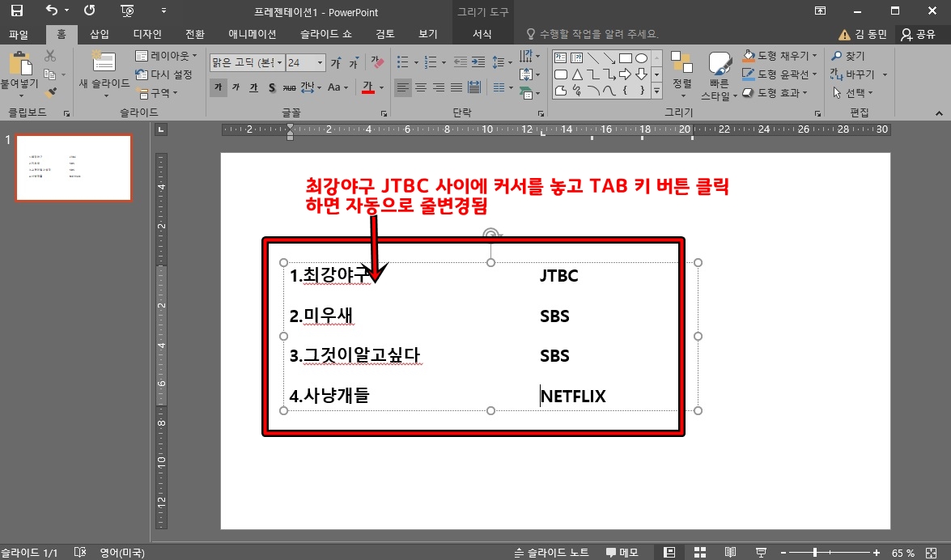Collapse the ribbon with the up chevron
The width and height of the screenshot is (951, 560).
click(939, 112)
